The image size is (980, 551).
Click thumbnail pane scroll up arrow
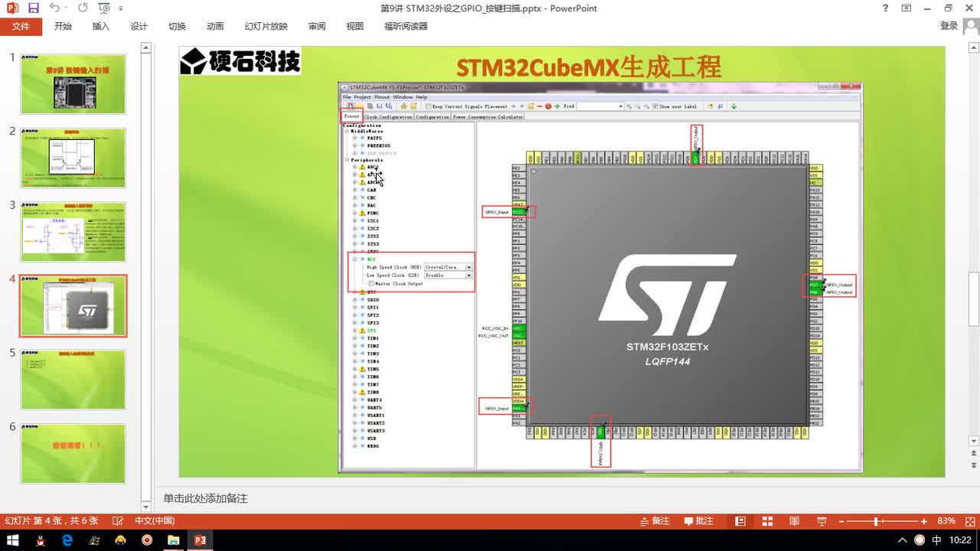[146, 49]
